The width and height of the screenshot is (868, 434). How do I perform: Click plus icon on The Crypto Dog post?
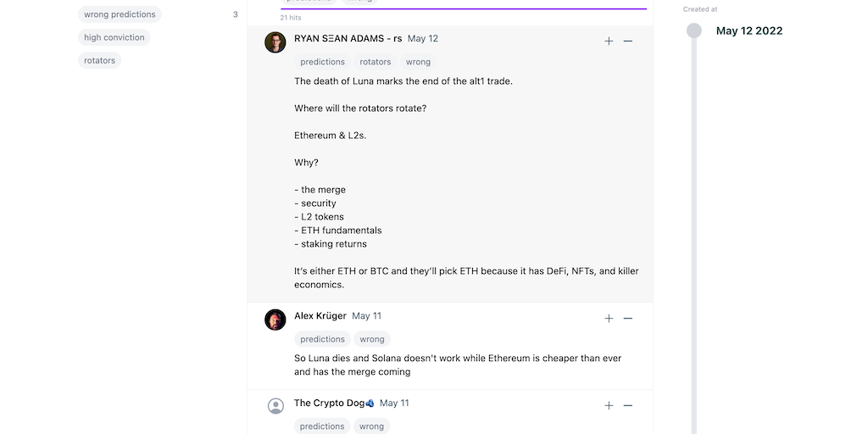pyautogui.click(x=609, y=405)
